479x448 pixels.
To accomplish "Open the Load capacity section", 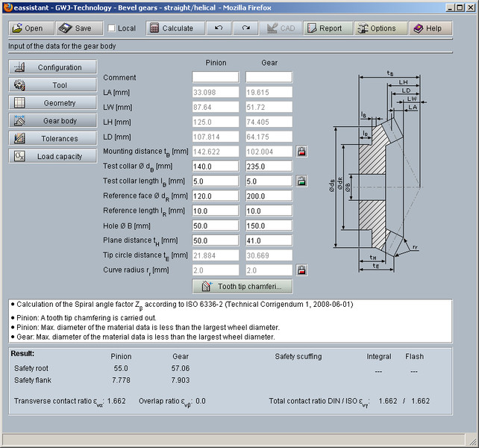I will (x=53, y=156).
